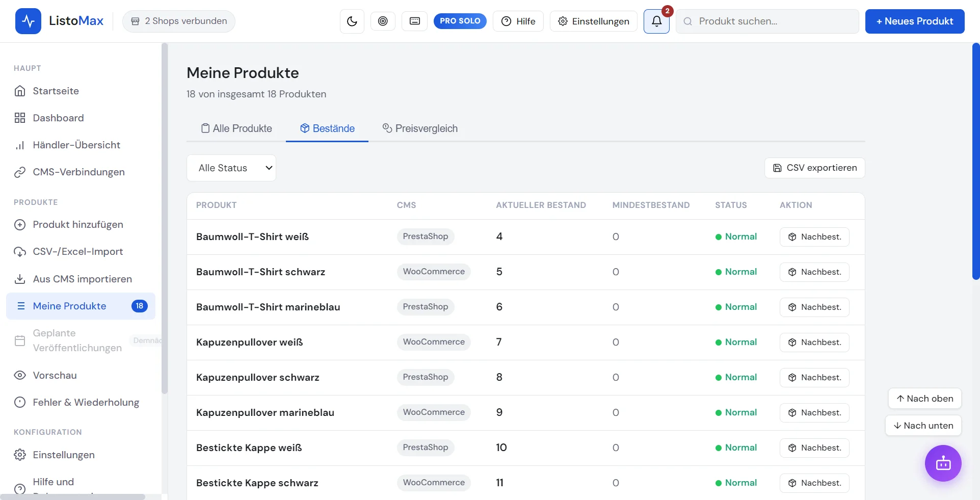Image resolution: width=980 pixels, height=500 pixels.
Task: Open Dashboard from the sidebar
Action: tap(81, 118)
